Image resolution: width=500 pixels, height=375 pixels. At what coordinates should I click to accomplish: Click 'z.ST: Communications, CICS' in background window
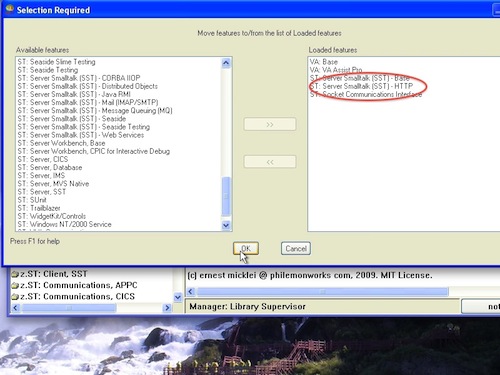click(x=77, y=297)
